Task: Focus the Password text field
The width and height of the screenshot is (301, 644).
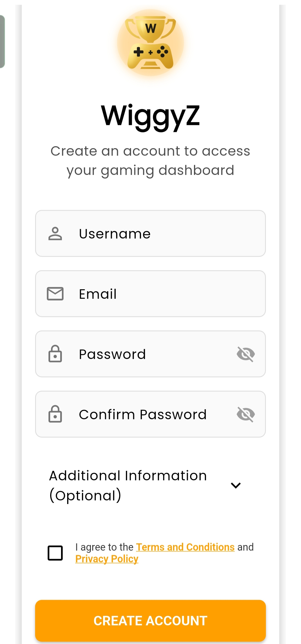Action: click(151, 354)
